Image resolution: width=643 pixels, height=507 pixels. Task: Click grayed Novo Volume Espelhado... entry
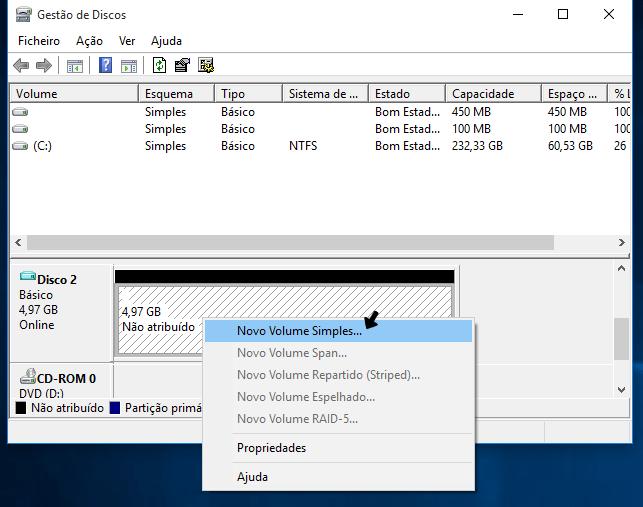point(338,397)
